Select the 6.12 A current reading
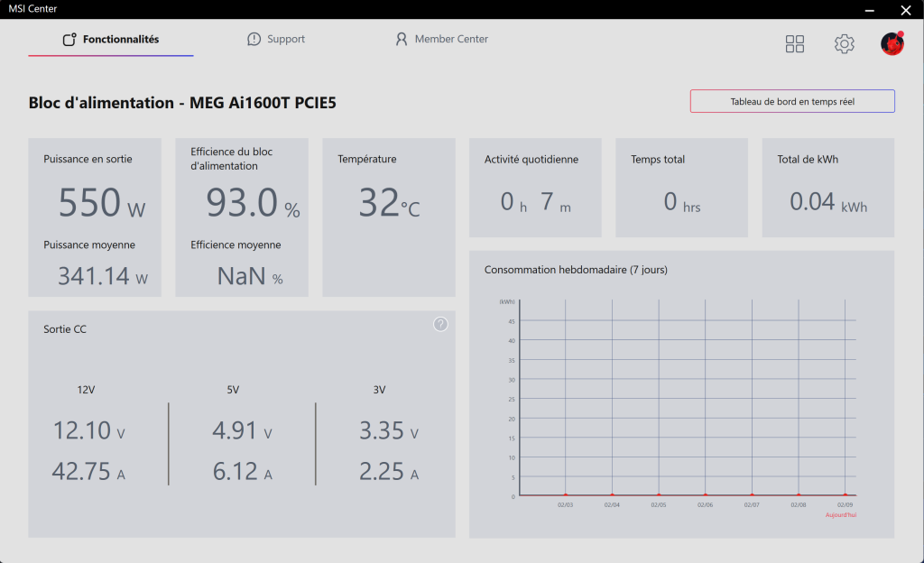Image resolution: width=924 pixels, height=563 pixels. click(x=242, y=471)
